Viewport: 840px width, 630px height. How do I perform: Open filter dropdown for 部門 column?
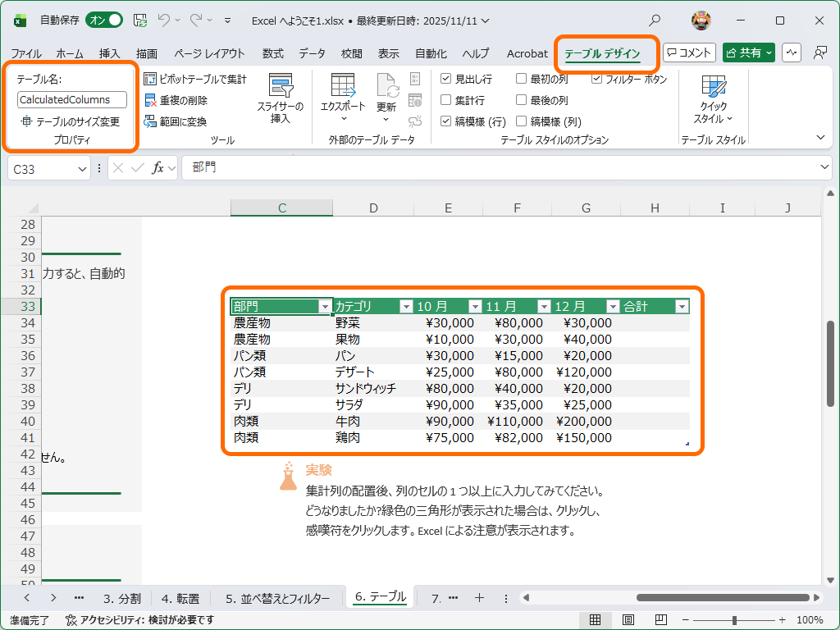click(x=325, y=307)
